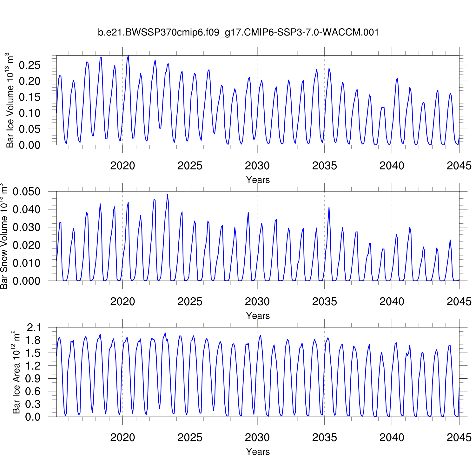This screenshot has width=476, height=476.
Task: Click the 2.1 value on ice area axis
Action: point(34,327)
